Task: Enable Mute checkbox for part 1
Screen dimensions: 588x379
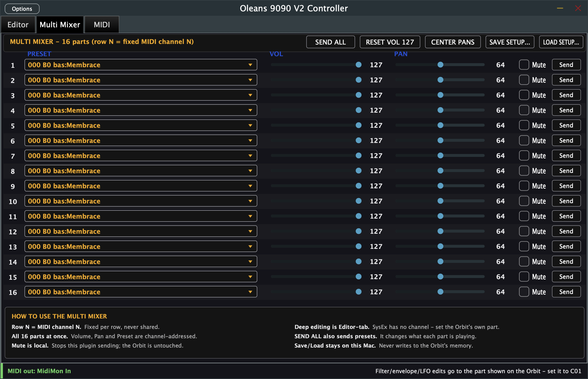Action: tap(524, 65)
